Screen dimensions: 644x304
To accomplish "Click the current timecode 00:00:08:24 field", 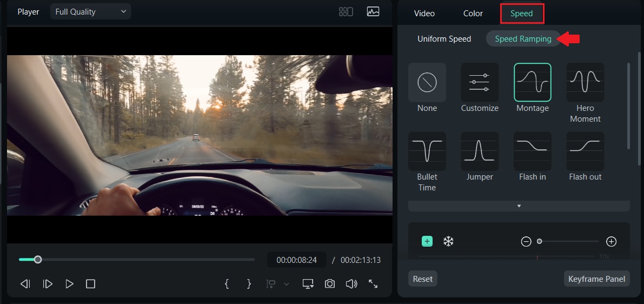I will tap(296, 260).
